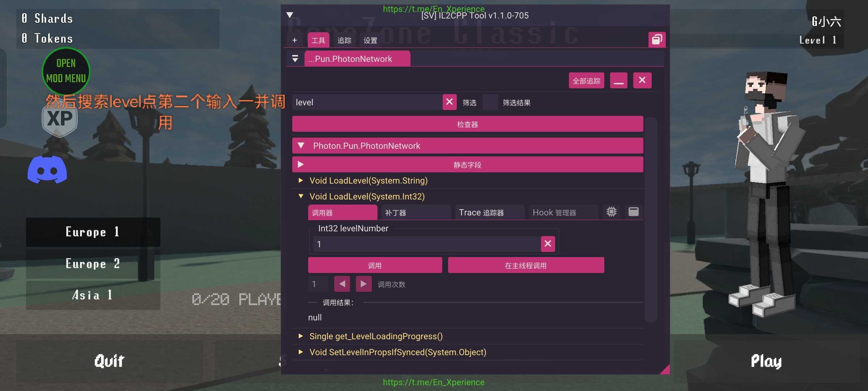Screen dimensions: 868x391
Task: Select the Europe 2 server
Action: [93, 264]
